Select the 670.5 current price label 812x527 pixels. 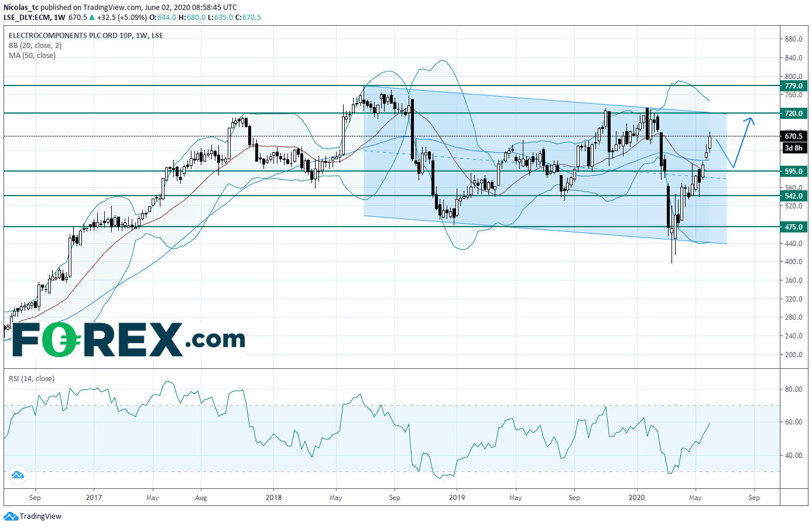[794, 136]
